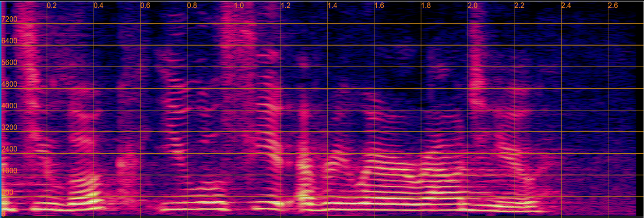Image resolution: width=644 pixels, height=218 pixels.
Task: Click the 0.2 second time marker
Action: [x=51, y=5]
